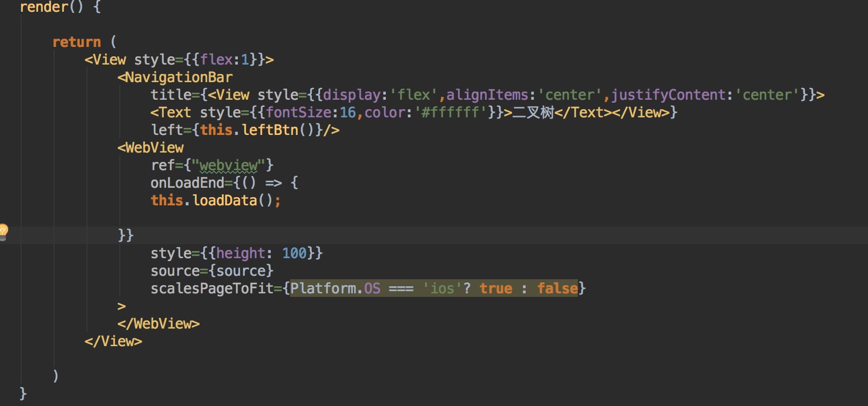Click the 'false' keyword

tap(557, 289)
